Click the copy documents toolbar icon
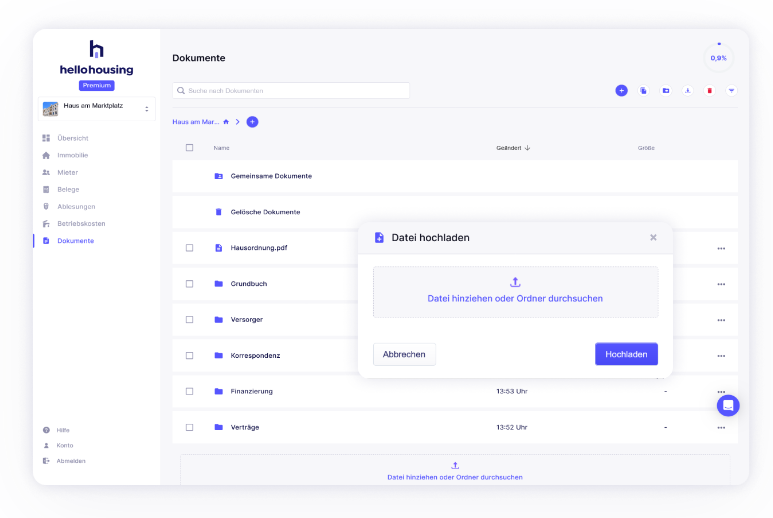The image size is (773, 518). tap(643, 90)
